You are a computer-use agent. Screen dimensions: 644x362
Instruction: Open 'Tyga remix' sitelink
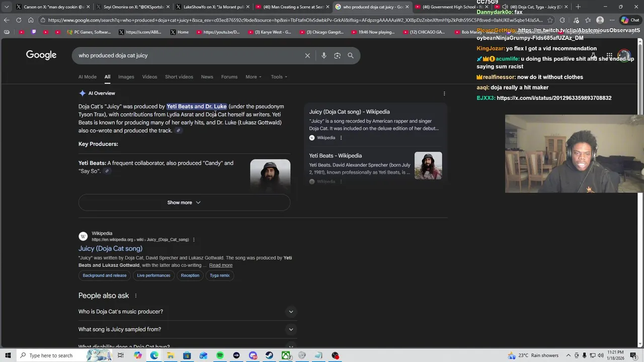(x=220, y=276)
